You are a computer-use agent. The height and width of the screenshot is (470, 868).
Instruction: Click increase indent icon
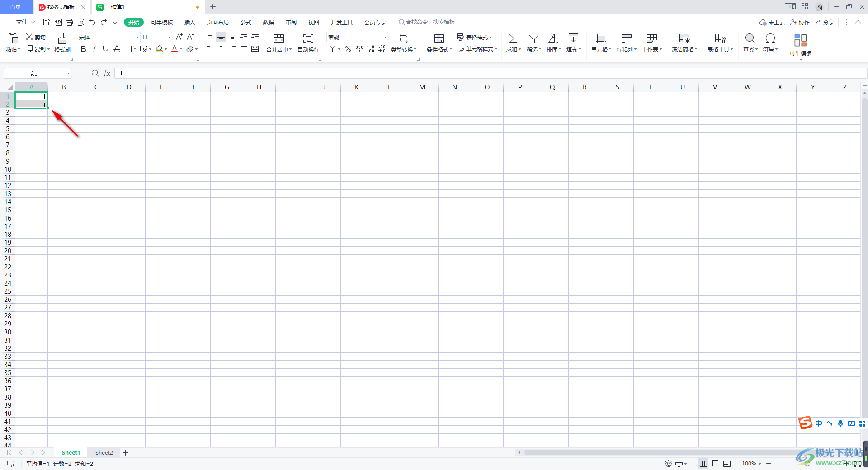tap(255, 37)
